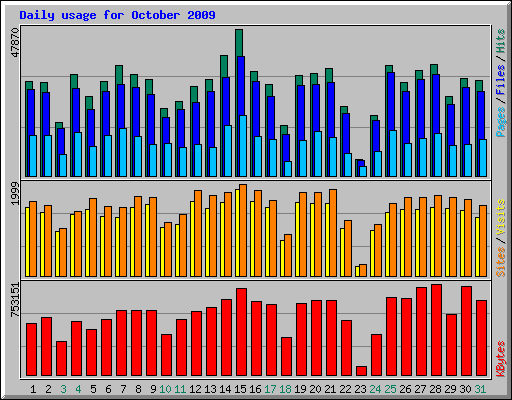Click green day label 11 on the x-axis
This screenshot has width=512, height=400.
pyautogui.click(x=180, y=389)
